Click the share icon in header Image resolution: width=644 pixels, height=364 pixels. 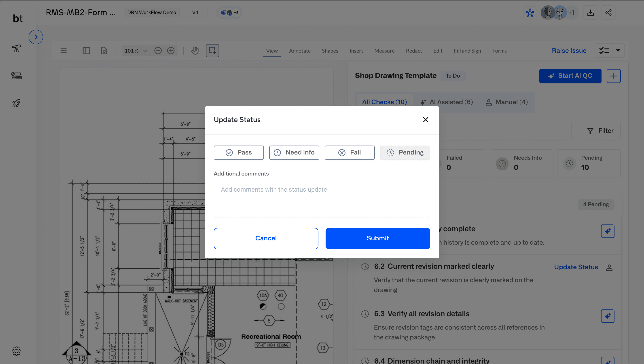tap(608, 13)
